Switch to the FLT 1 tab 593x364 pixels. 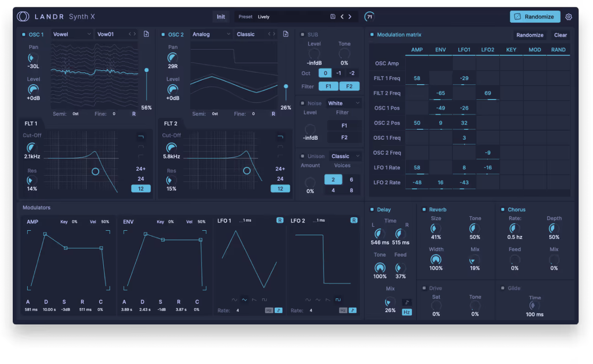point(31,123)
